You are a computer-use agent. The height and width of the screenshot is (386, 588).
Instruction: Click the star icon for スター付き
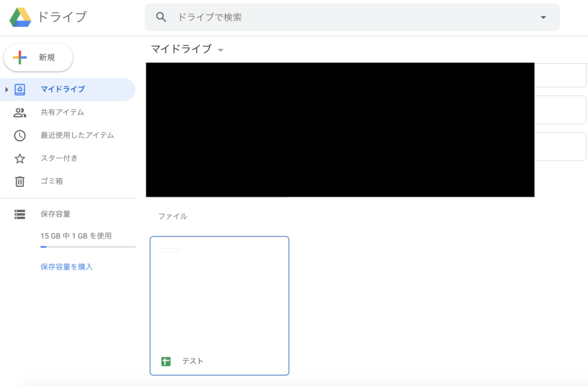click(20, 158)
